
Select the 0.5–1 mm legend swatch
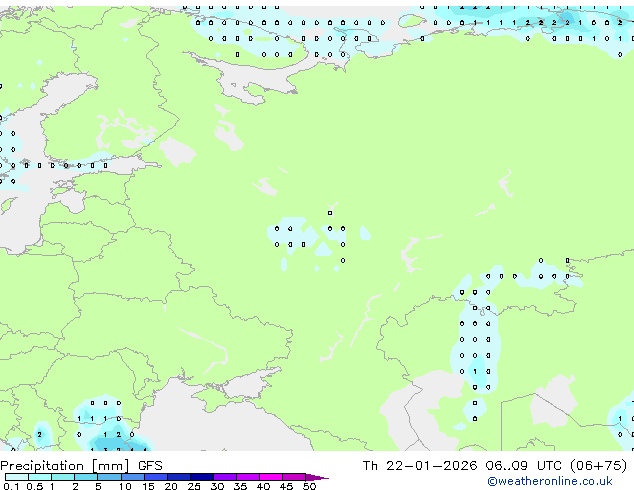(x=40, y=477)
